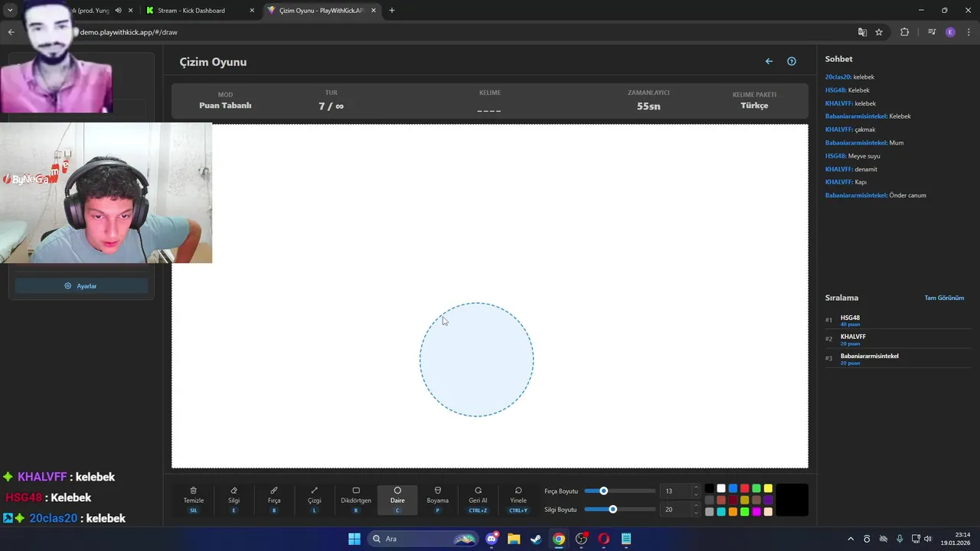Screen dimensions: 980x551
Task: Open Ayarlar settings button
Action: point(81,285)
